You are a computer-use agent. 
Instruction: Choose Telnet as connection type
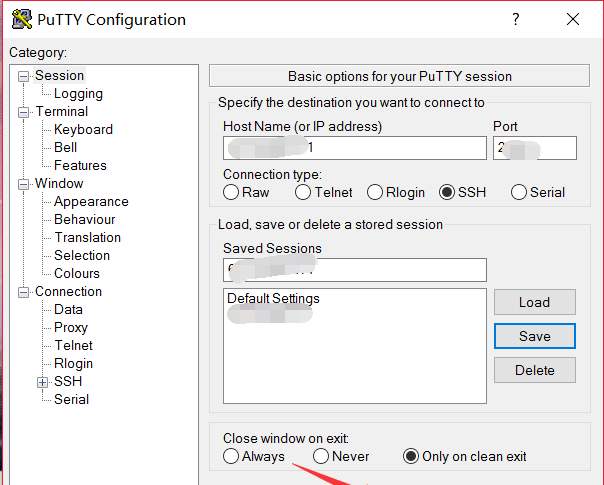tap(303, 192)
